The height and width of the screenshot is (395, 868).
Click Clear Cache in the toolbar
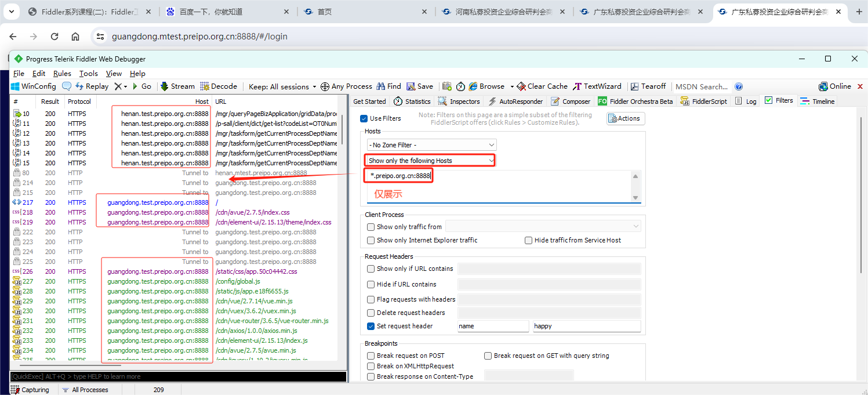click(542, 86)
